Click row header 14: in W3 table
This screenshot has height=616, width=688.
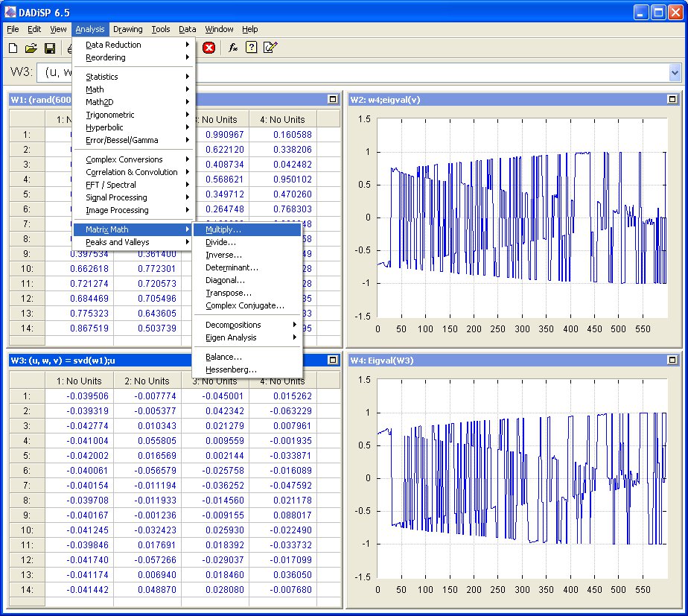pos(28,590)
